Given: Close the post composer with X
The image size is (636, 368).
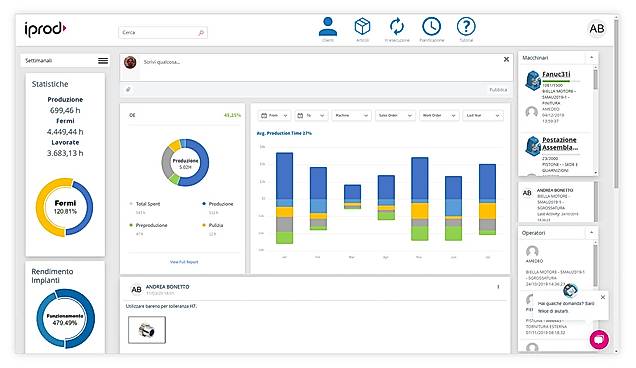Looking at the screenshot, I should click(506, 59).
